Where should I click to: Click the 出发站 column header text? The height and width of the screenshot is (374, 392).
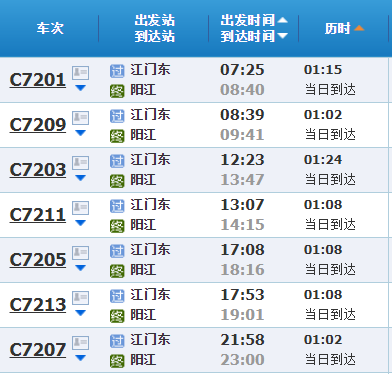(155, 20)
